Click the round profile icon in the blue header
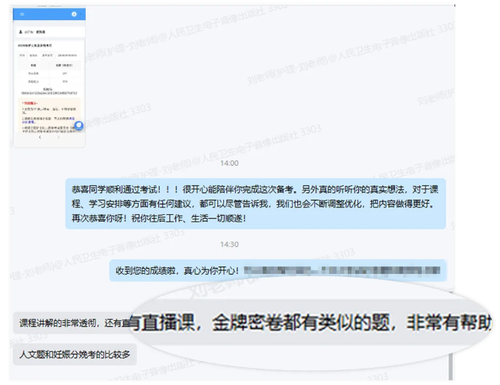The width and height of the screenshot is (500, 385). click(x=74, y=14)
